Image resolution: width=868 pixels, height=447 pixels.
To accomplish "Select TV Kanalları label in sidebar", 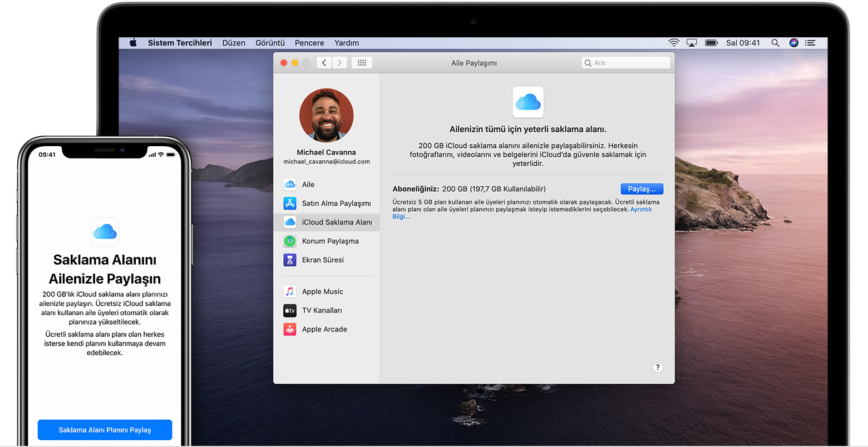I will pos(322,310).
